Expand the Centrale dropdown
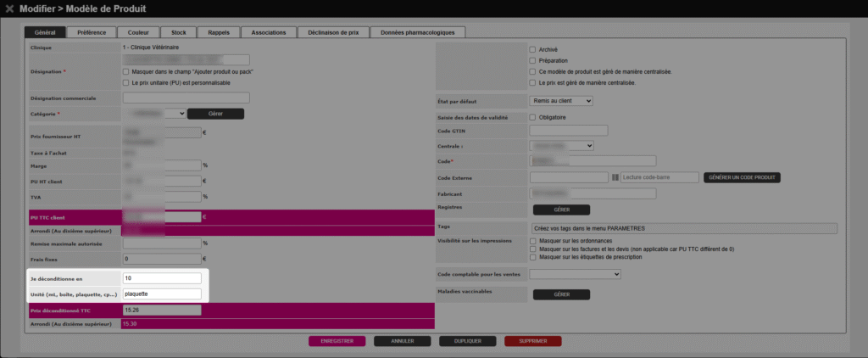The width and height of the screenshot is (868, 358). click(561, 146)
